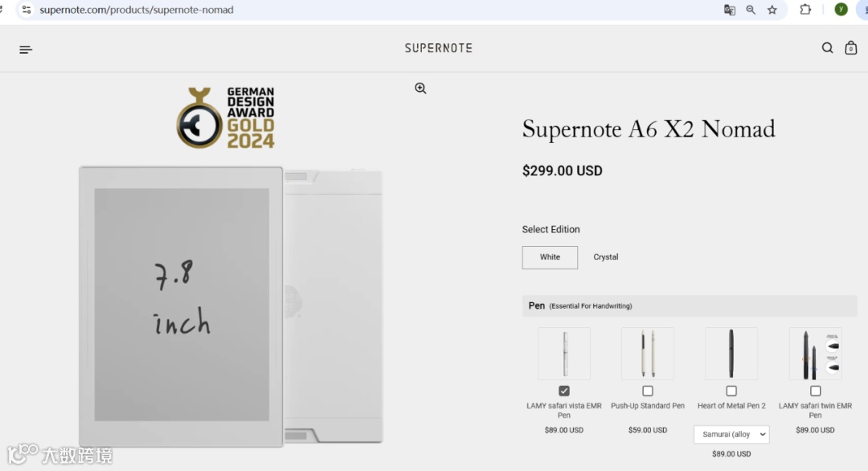Open the hamburger navigation menu
This screenshot has width=868, height=471.
pos(26,50)
